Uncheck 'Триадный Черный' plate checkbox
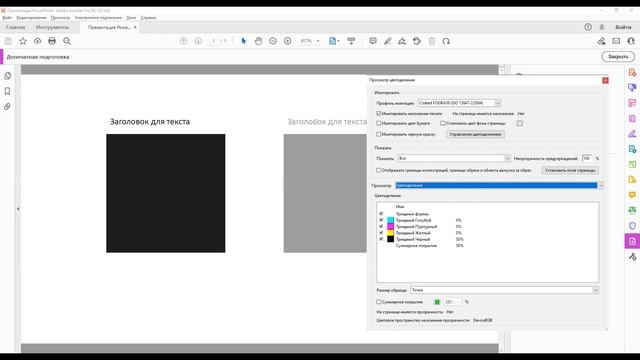The width and height of the screenshot is (640, 360). click(x=381, y=239)
